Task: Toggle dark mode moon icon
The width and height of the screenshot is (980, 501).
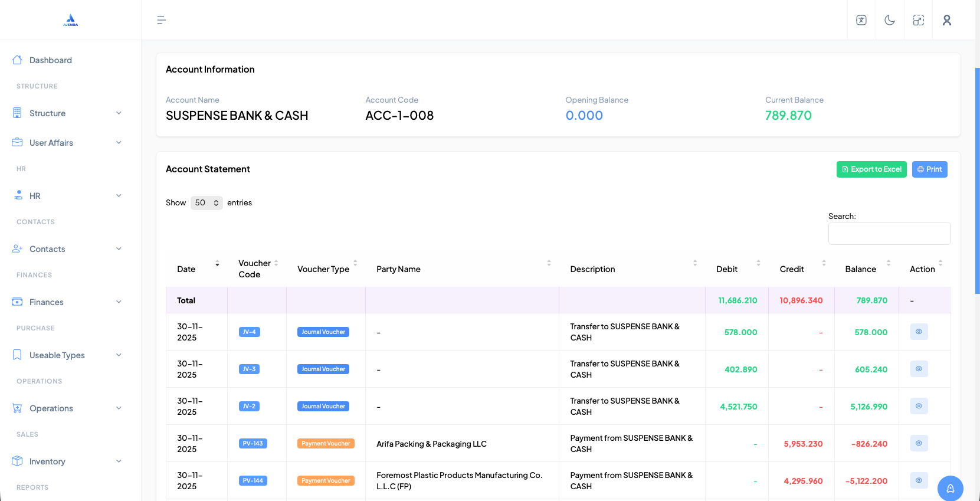Action: click(890, 21)
